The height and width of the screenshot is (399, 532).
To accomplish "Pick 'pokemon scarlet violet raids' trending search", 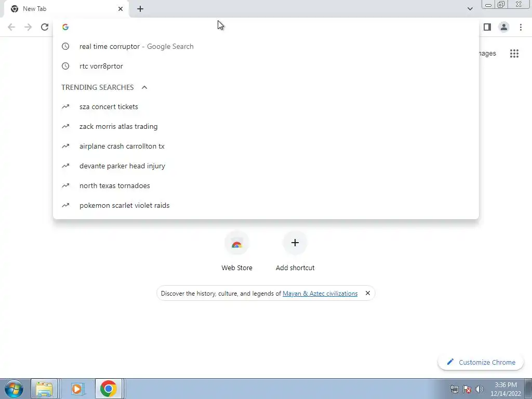I will (x=266, y=205).
